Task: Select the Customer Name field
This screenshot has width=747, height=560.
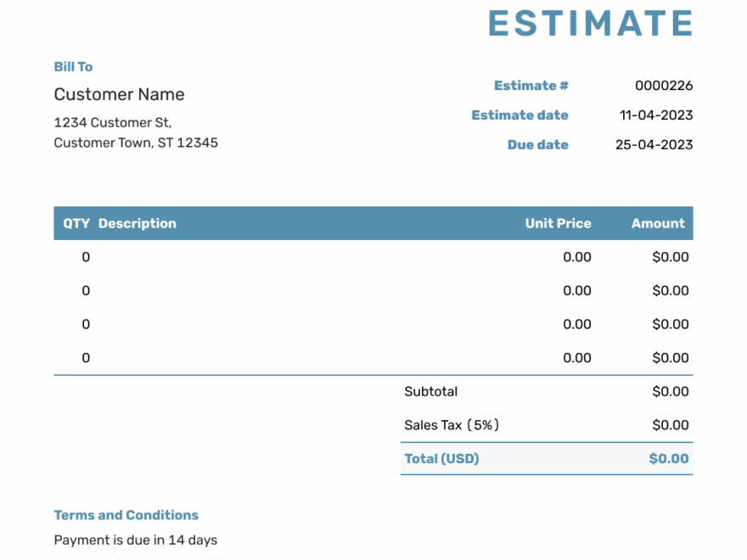Action: pos(119,94)
